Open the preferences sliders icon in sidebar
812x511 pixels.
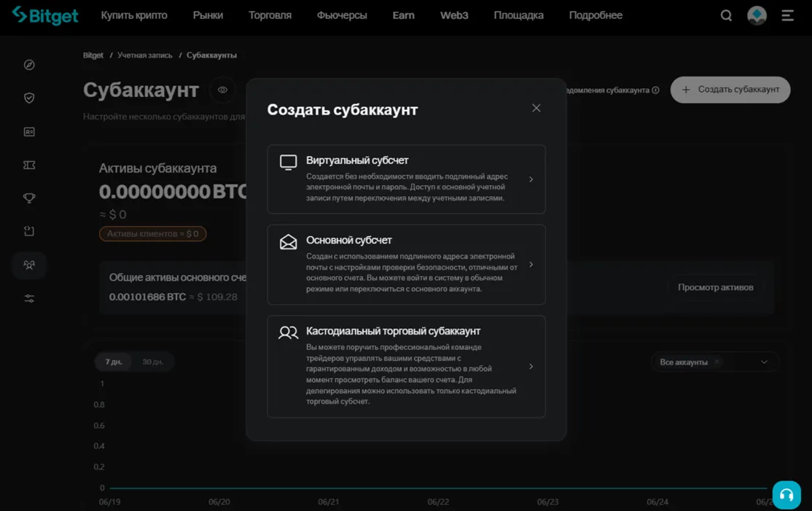tap(28, 297)
